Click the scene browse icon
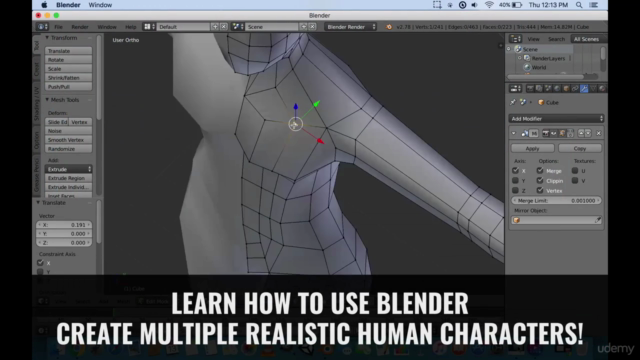Viewport: 640px width, 360px height. 238,27
